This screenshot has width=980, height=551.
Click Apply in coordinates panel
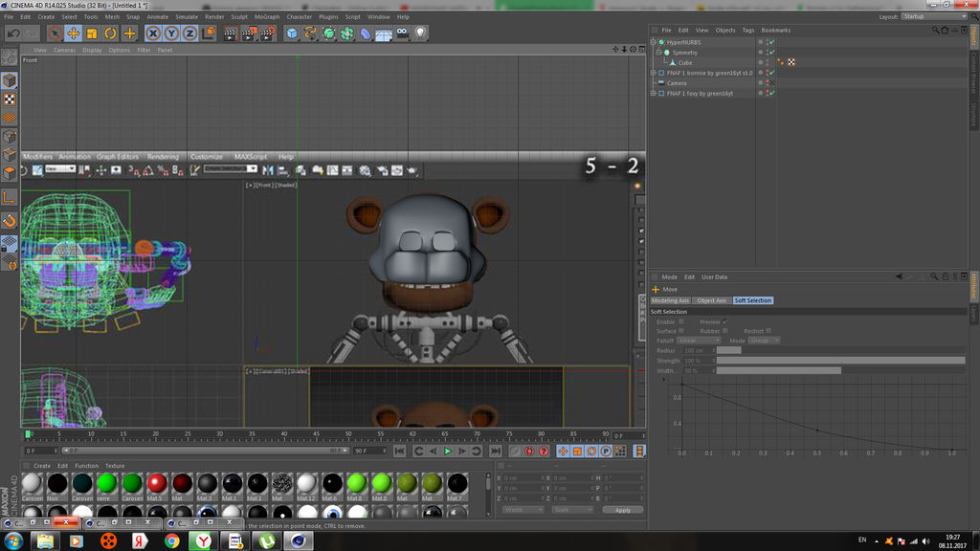pos(622,510)
